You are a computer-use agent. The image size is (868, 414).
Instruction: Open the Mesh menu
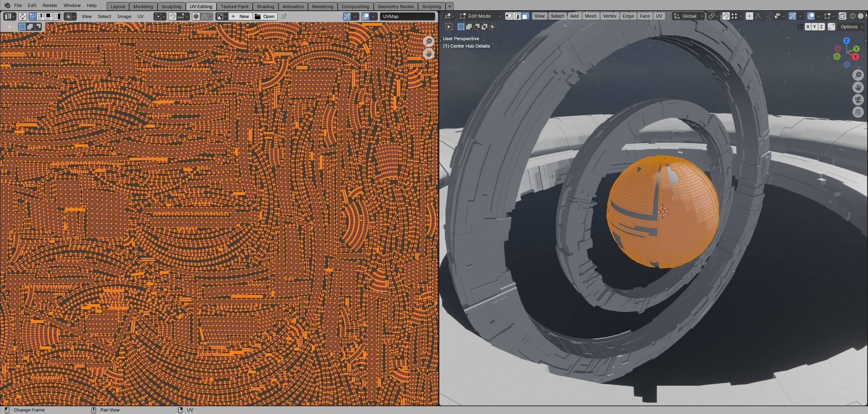tap(591, 16)
